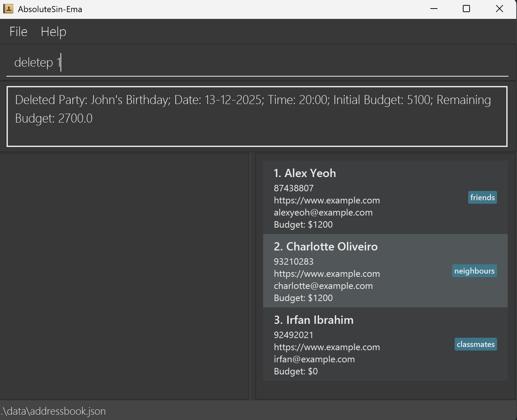
Task: Click irfan@example.com email address
Action: pos(314,359)
